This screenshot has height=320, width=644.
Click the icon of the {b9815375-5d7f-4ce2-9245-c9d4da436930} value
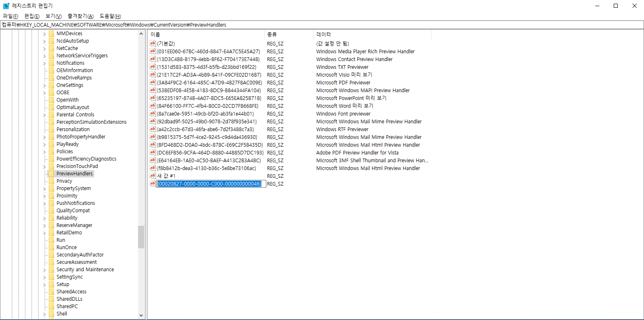click(153, 137)
